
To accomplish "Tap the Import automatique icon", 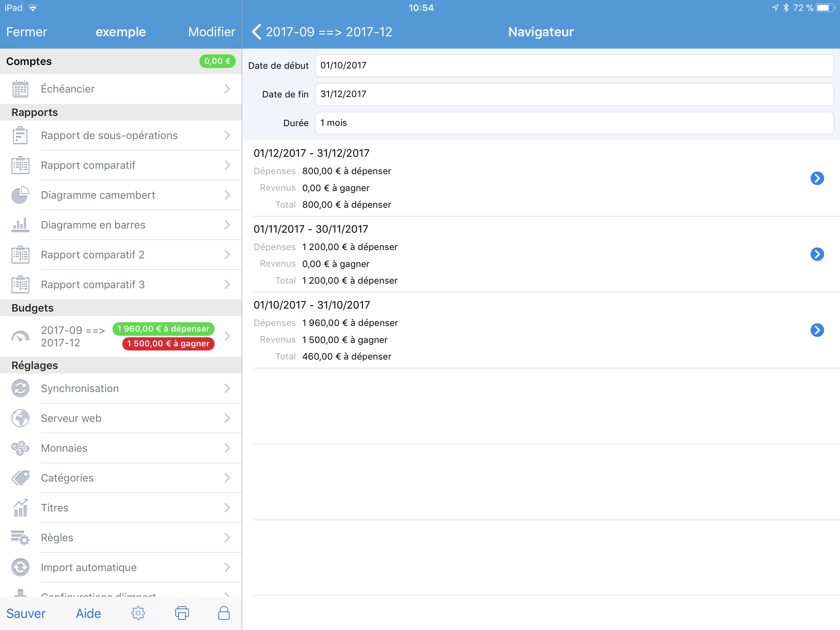I will 20,568.
